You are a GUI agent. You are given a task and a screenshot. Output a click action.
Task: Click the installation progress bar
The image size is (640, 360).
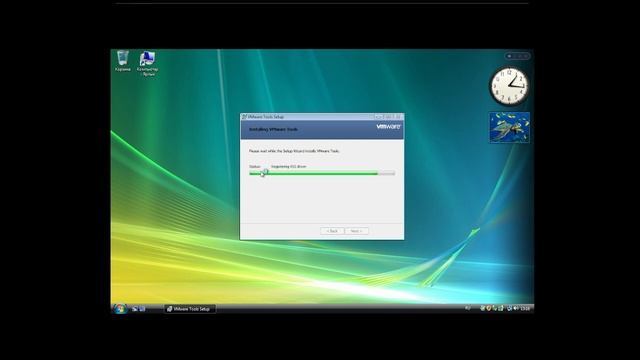[322, 173]
